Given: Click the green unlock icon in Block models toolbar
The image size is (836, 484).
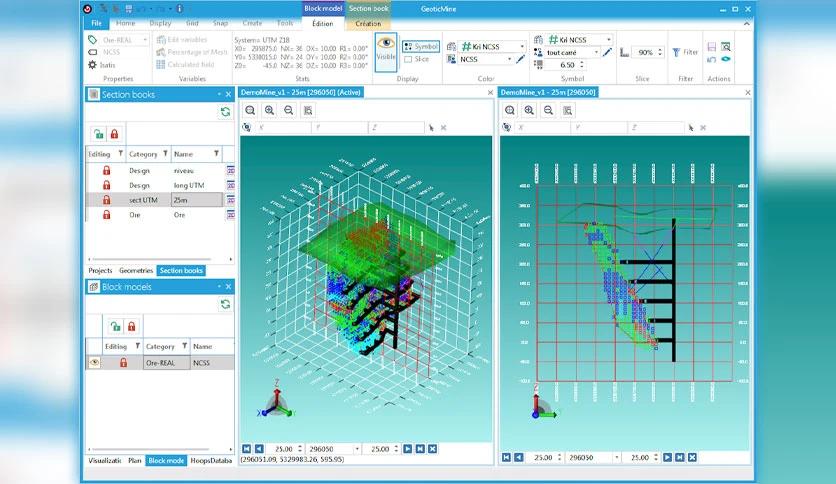Looking at the screenshot, I should coord(115,326).
